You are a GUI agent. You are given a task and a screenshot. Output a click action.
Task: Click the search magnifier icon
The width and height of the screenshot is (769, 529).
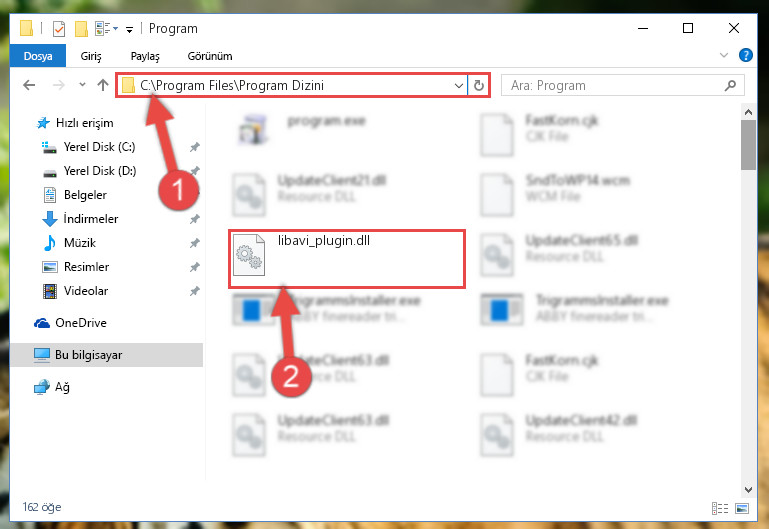pyautogui.click(x=730, y=85)
